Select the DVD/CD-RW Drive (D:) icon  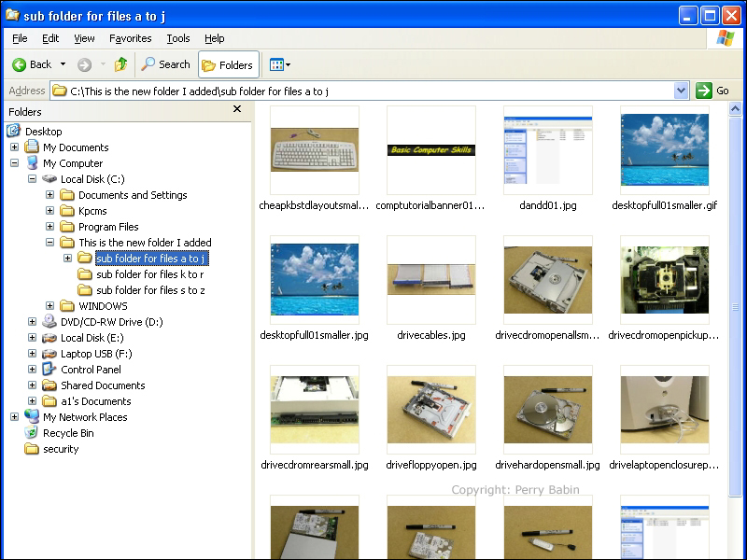[x=49, y=321]
